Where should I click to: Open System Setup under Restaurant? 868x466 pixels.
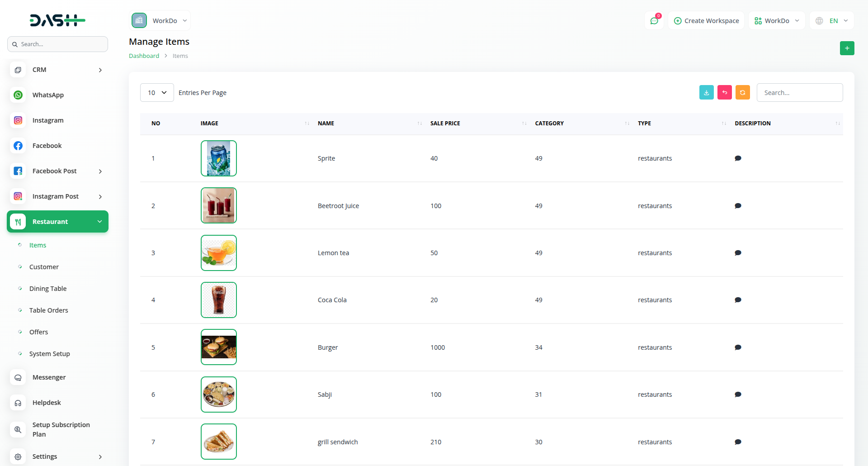point(50,354)
